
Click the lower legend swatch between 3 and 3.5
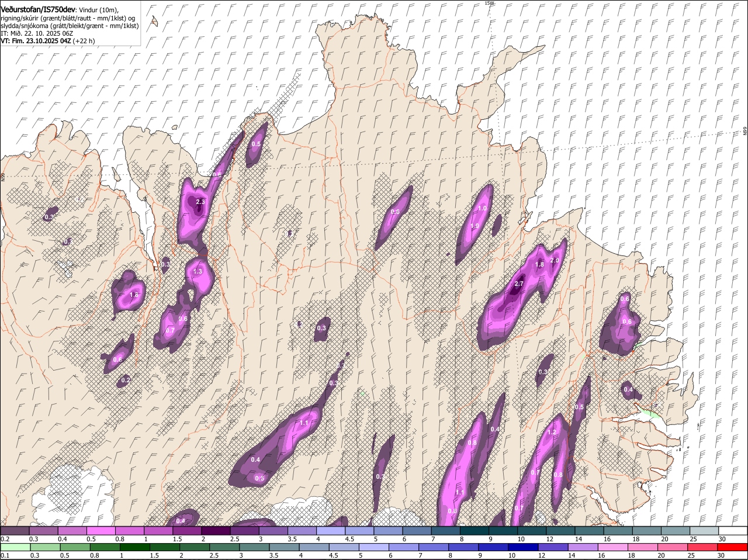255,547
